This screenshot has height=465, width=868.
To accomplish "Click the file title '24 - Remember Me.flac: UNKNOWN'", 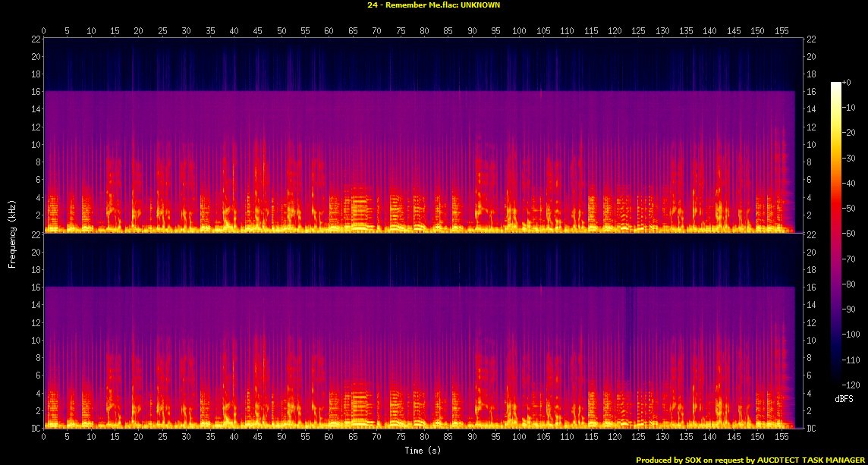I will point(433,5).
